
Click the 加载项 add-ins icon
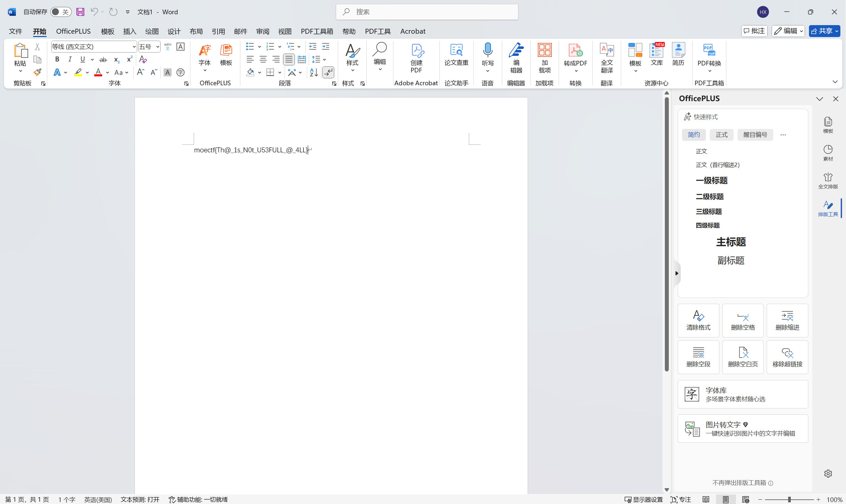(544, 58)
